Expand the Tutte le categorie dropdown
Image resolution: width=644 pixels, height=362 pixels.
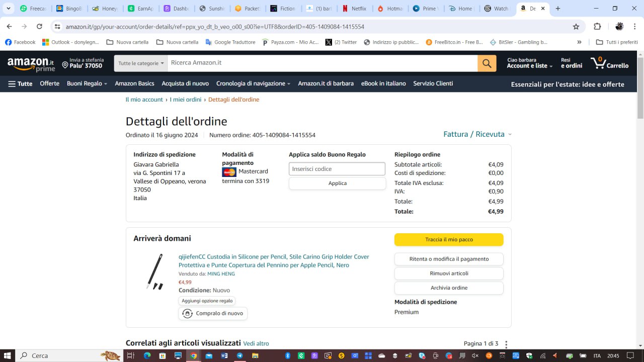pos(141,63)
